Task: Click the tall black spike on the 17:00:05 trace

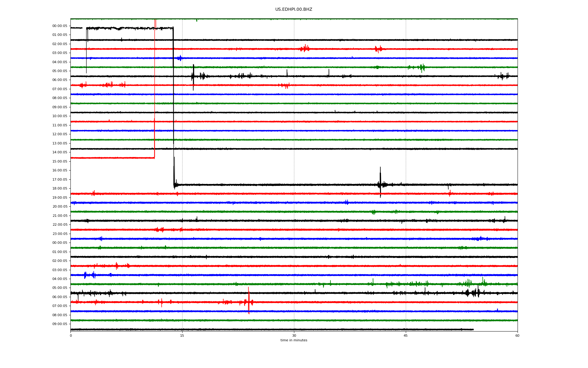Action: 380,182
